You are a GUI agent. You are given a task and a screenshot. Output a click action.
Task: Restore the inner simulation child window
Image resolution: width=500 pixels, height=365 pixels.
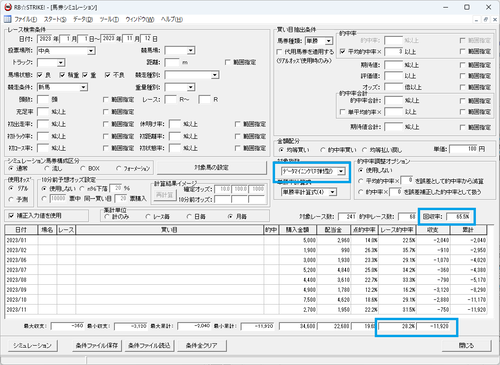[x=486, y=20]
